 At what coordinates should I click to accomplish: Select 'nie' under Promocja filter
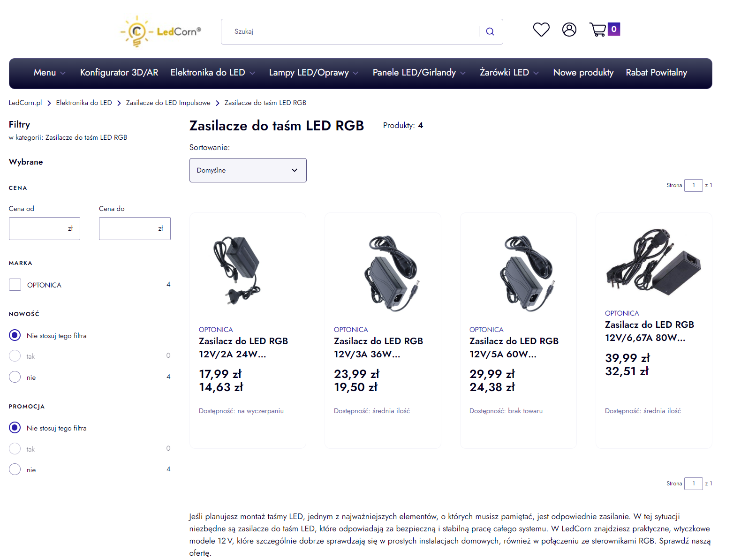coord(15,469)
